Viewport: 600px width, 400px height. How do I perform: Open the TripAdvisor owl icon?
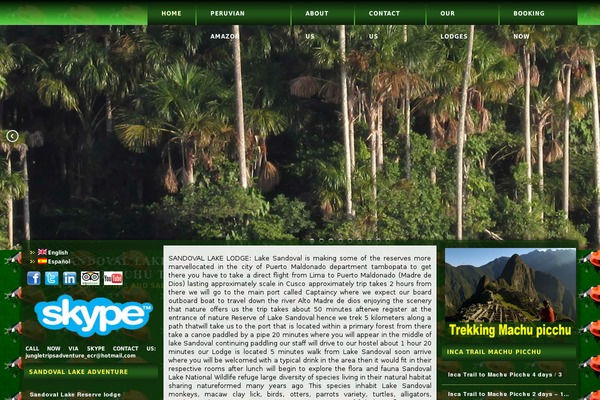pyautogui.click(x=90, y=278)
